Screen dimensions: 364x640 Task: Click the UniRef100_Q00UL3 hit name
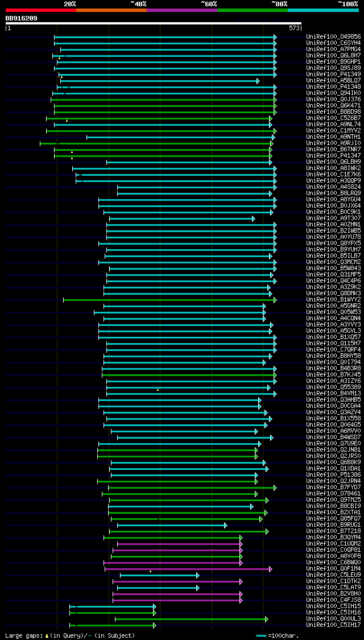pos(333,620)
